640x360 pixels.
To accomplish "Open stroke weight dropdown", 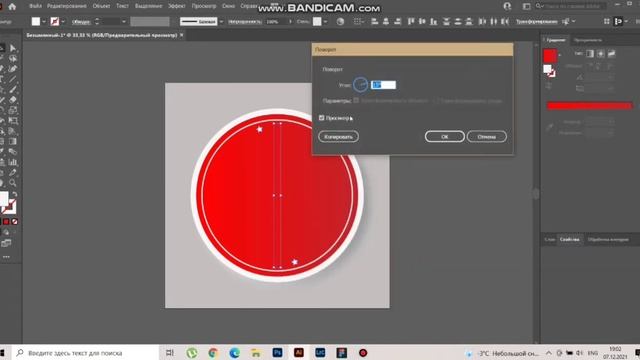I will (x=124, y=22).
